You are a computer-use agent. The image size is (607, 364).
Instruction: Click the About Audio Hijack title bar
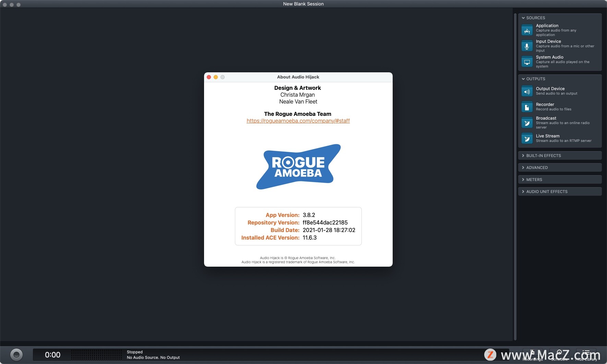pyautogui.click(x=298, y=77)
